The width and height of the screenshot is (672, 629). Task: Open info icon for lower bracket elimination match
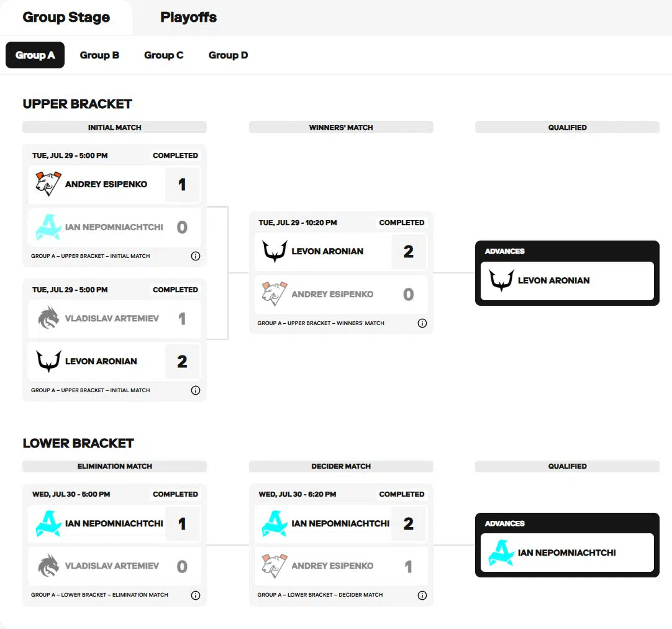(196, 595)
